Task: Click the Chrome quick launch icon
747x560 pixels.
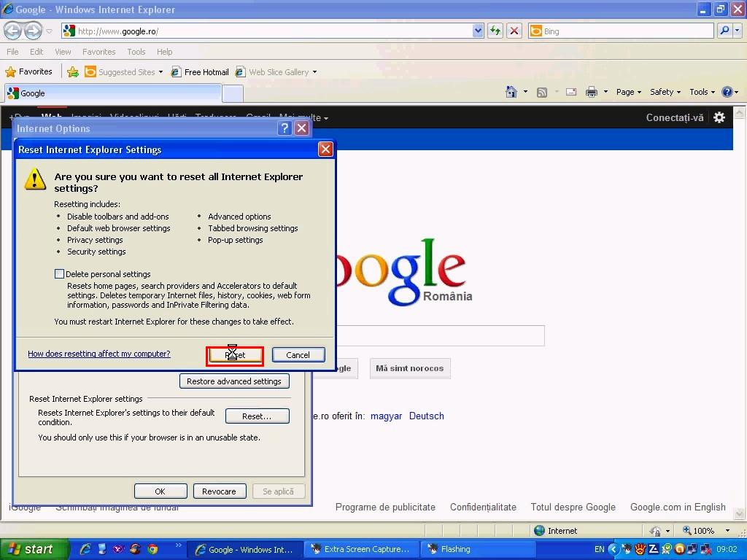Action: click(x=152, y=549)
